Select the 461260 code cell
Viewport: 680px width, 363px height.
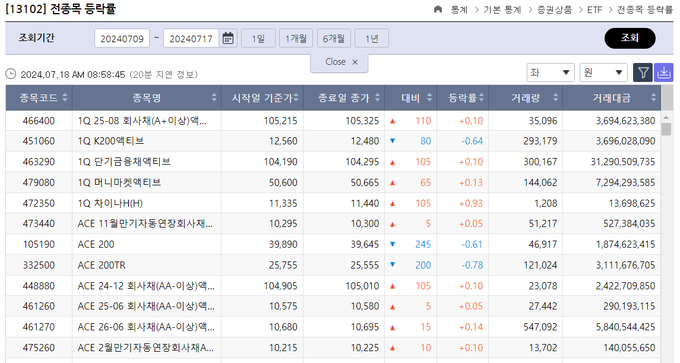click(39, 306)
